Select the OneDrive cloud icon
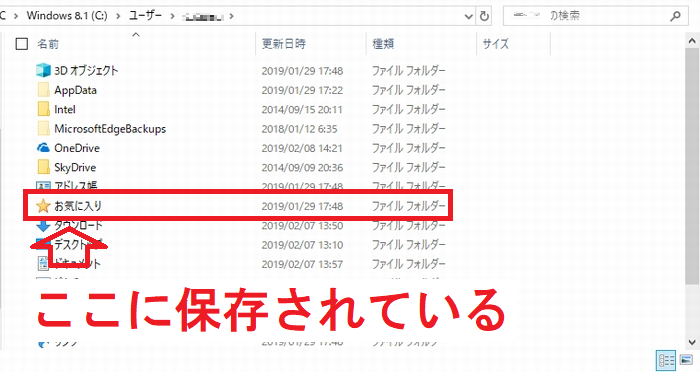The image size is (700, 372). pos(43,147)
